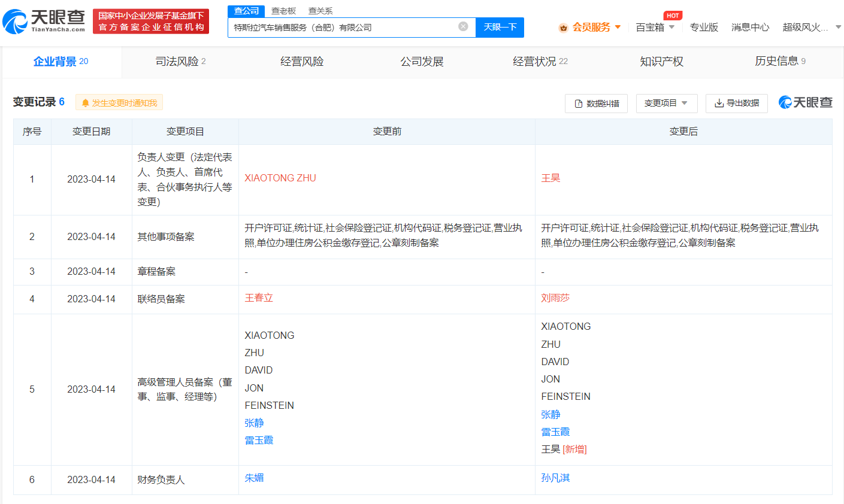Click the 导出数据 button
This screenshot has height=504, width=844.
pyautogui.click(x=736, y=104)
